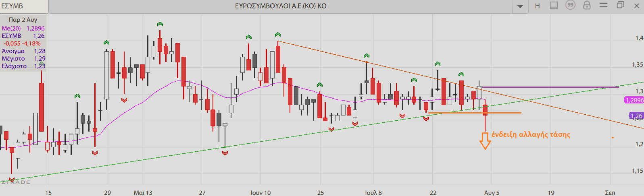Click the purple 1,2896 price tag
The height and width of the screenshot is (196, 644).
point(634,100)
